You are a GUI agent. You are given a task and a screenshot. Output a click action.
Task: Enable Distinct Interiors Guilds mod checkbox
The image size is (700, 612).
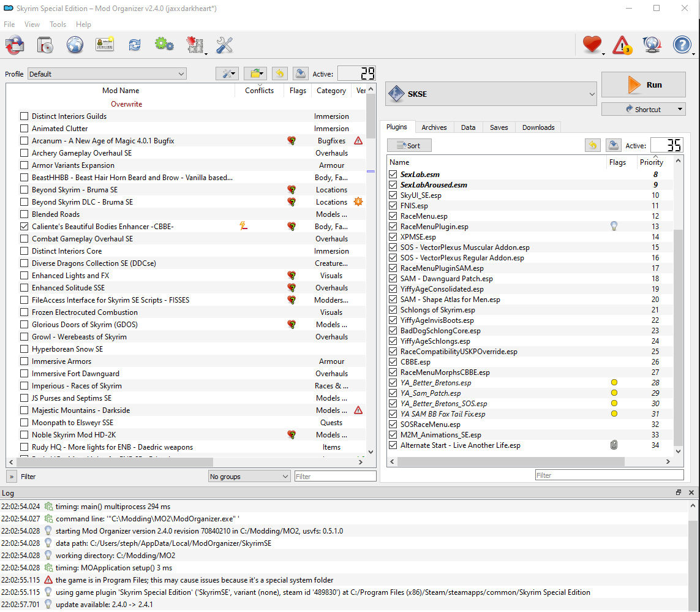[24, 116]
